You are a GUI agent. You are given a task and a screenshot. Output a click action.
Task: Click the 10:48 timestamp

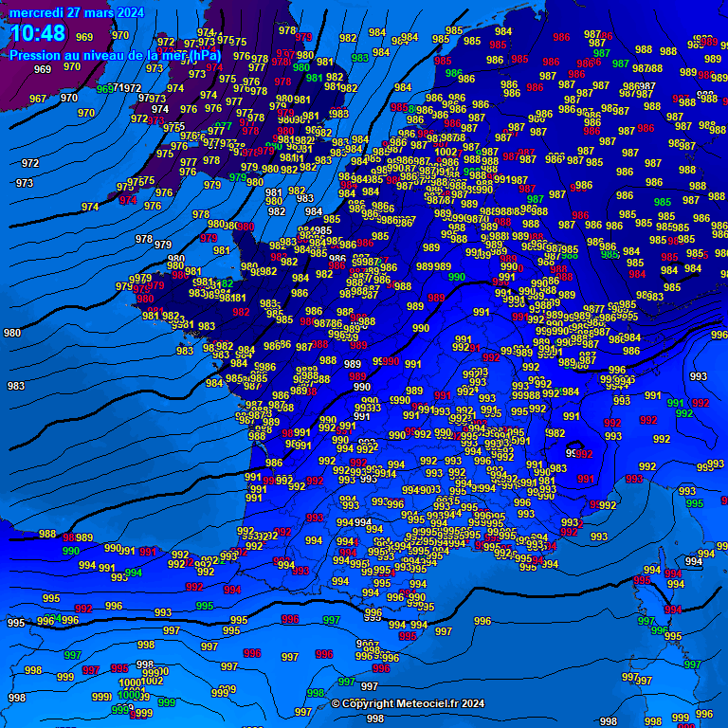(x=38, y=34)
